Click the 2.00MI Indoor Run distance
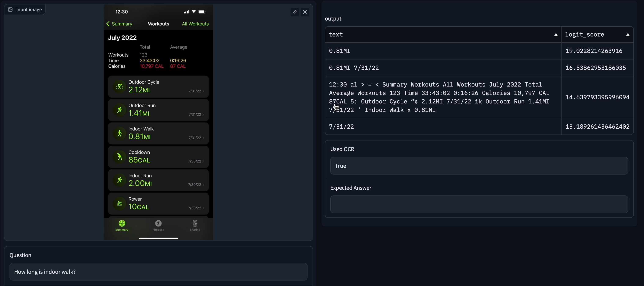Image resolution: width=644 pixels, height=286 pixels. click(x=140, y=183)
